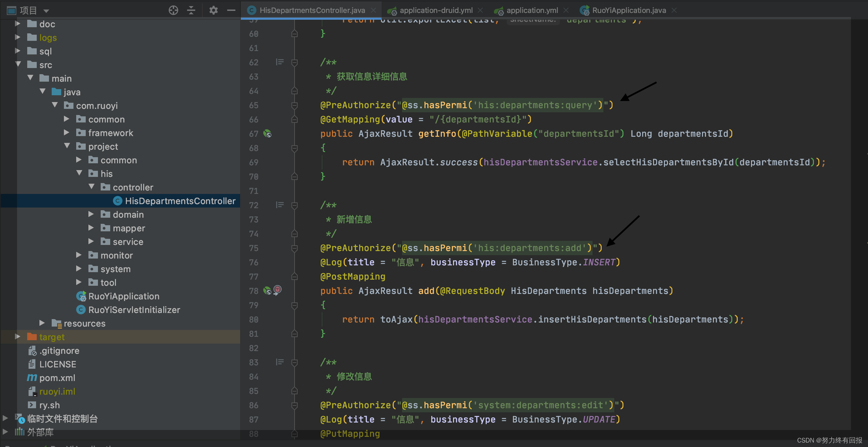Switch to RuoYiApplication.java tab
Screen dimensions: 868x447
629,11
